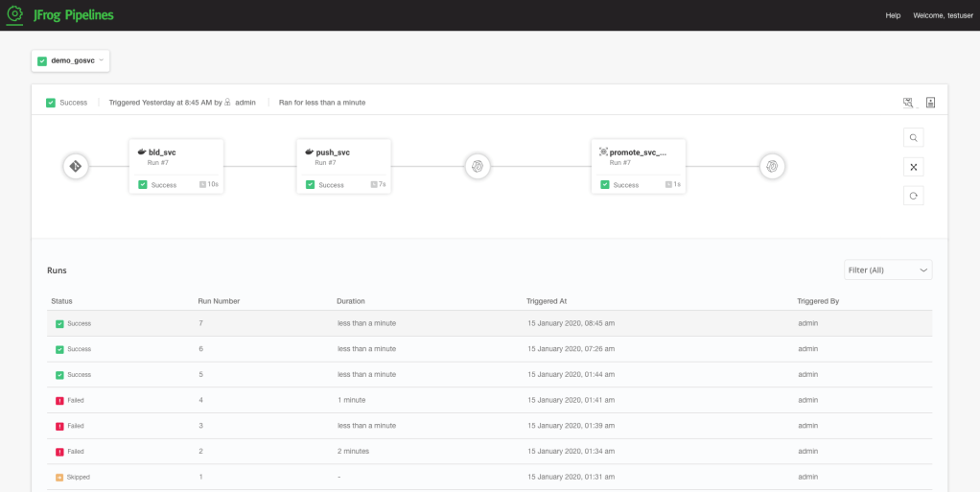
Task: Click the fit-to-screen cross arrows icon
Action: click(914, 167)
